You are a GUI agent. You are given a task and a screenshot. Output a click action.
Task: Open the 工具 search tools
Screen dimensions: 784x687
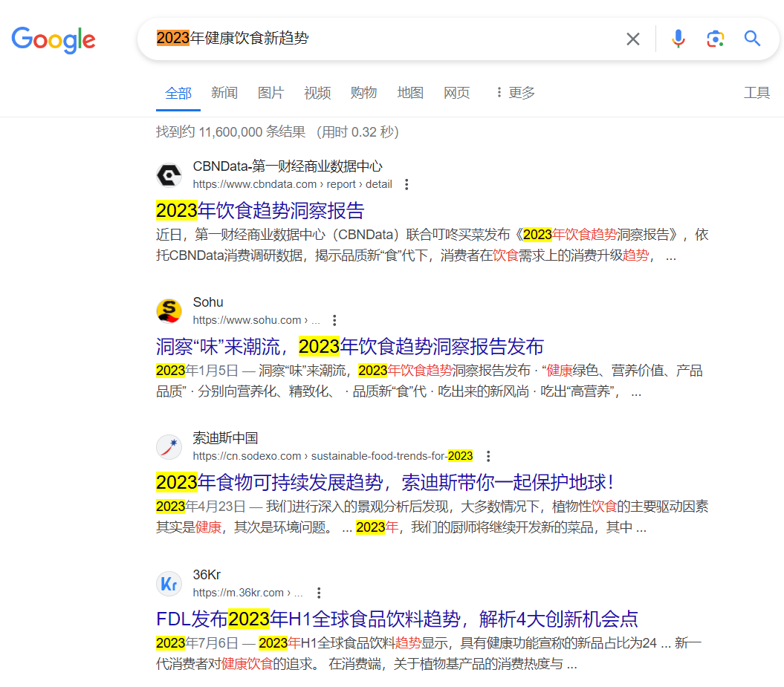point(757,93)
